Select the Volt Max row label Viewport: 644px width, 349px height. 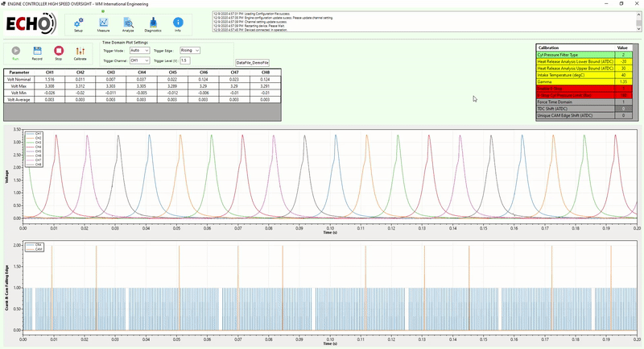coord(19,86)
